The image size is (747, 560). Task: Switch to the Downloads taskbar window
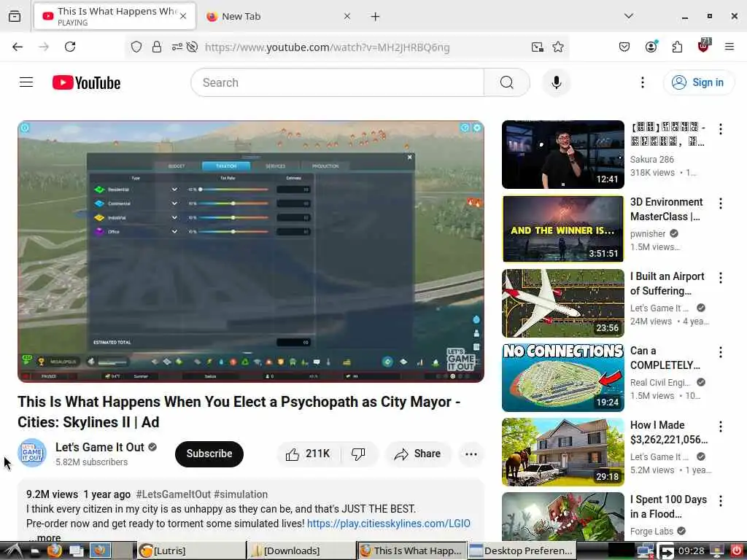click(301, 551)
